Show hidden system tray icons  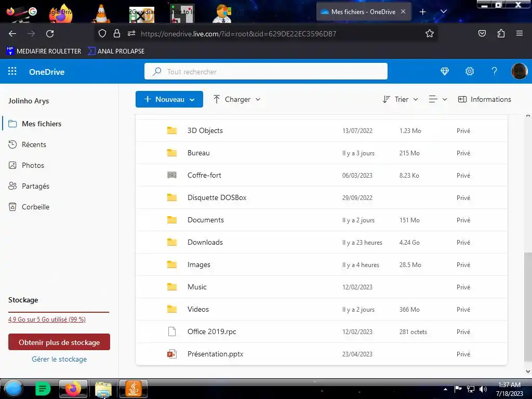click(445, 389)
